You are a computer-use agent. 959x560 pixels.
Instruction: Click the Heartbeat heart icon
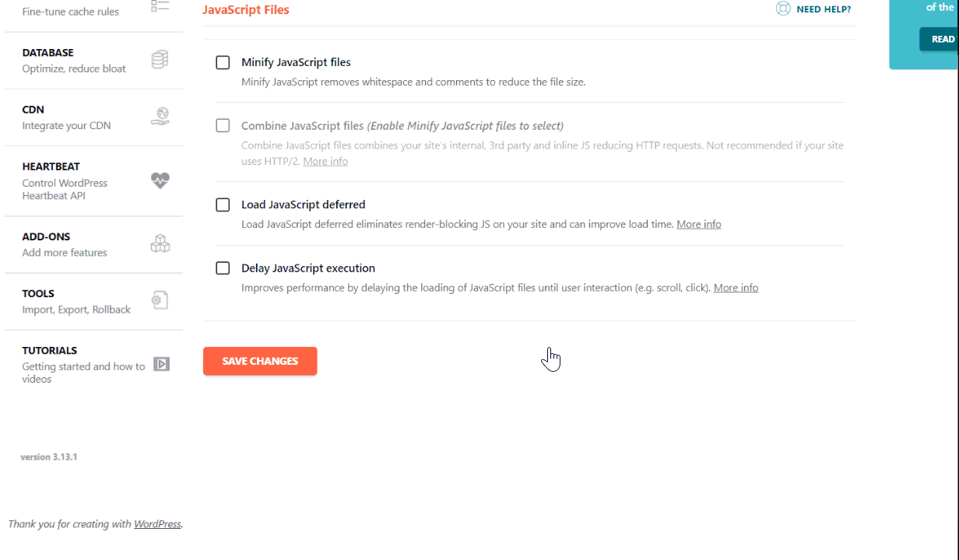pos(160,180)
